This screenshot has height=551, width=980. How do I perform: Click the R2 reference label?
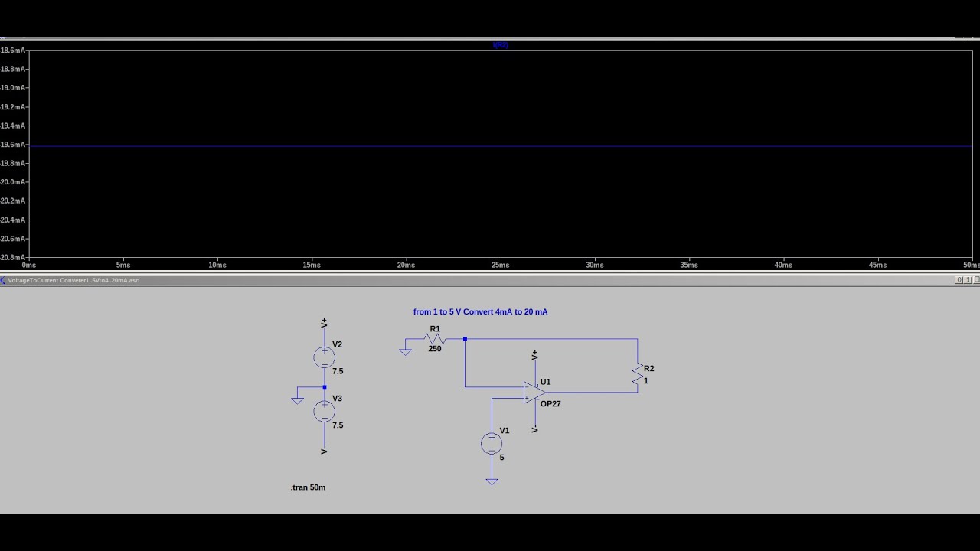tap(649, 369)
